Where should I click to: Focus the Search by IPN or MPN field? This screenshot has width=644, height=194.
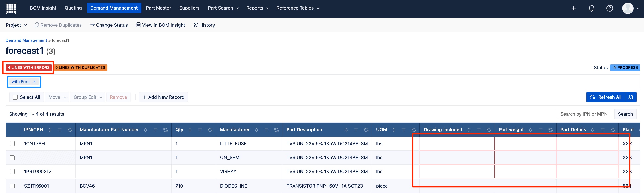click(585, 114)
